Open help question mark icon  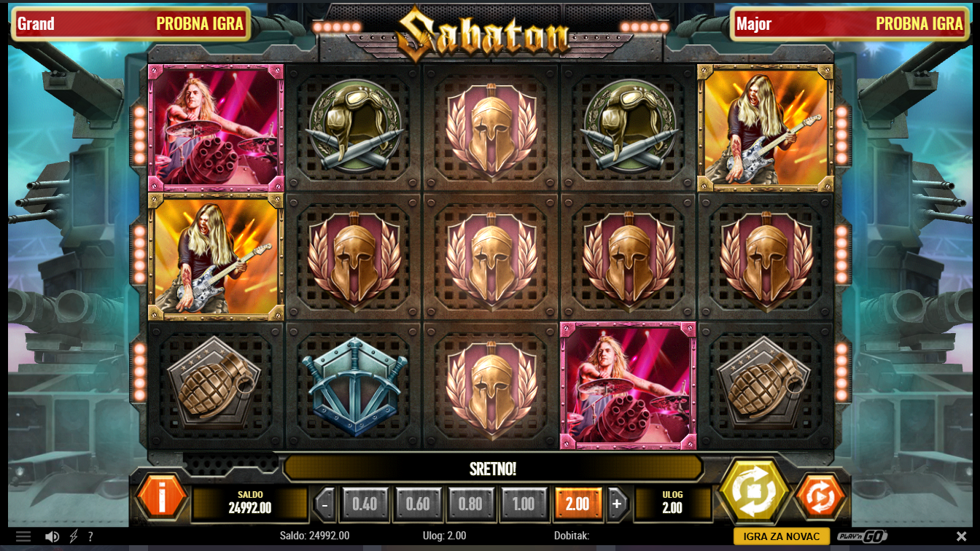[x=90, y=536]
